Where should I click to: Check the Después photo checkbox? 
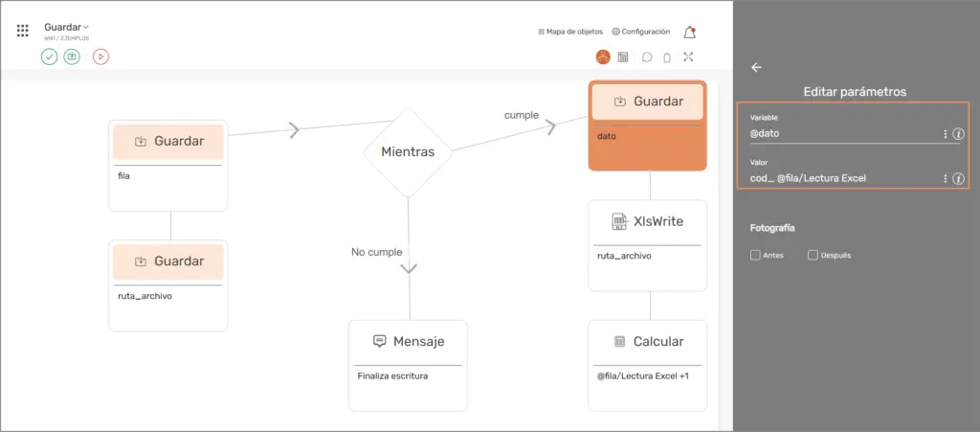813,256
